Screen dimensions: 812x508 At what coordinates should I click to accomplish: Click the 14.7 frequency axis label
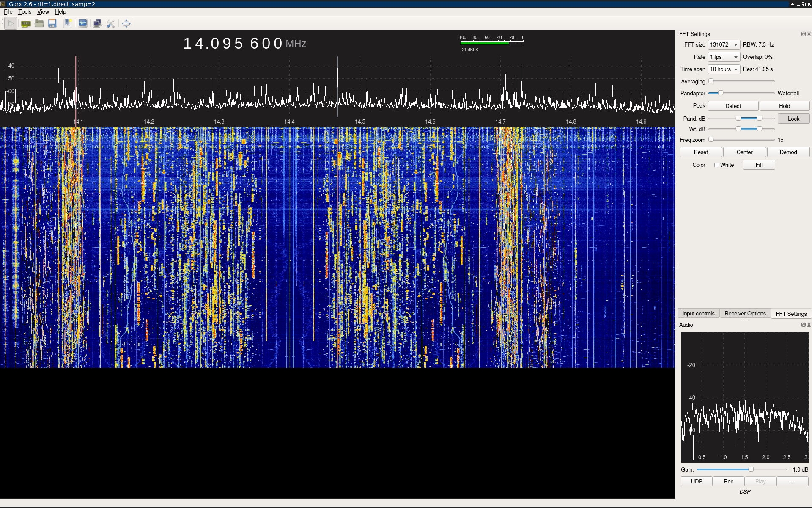500,121
